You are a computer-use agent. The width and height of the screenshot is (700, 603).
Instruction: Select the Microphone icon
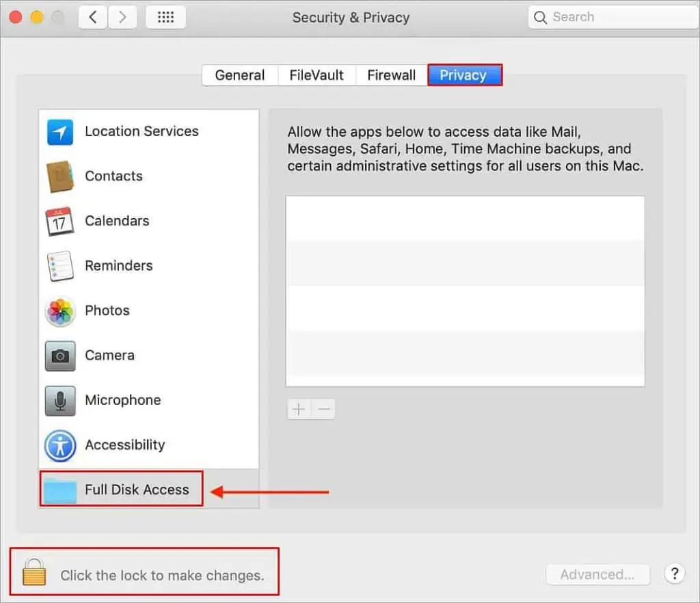click(60, 401)
